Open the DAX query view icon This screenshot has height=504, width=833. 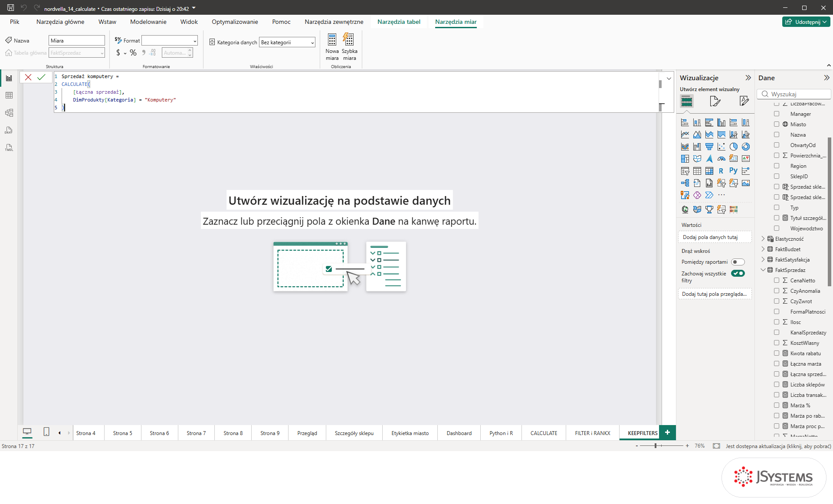(9, 130)
